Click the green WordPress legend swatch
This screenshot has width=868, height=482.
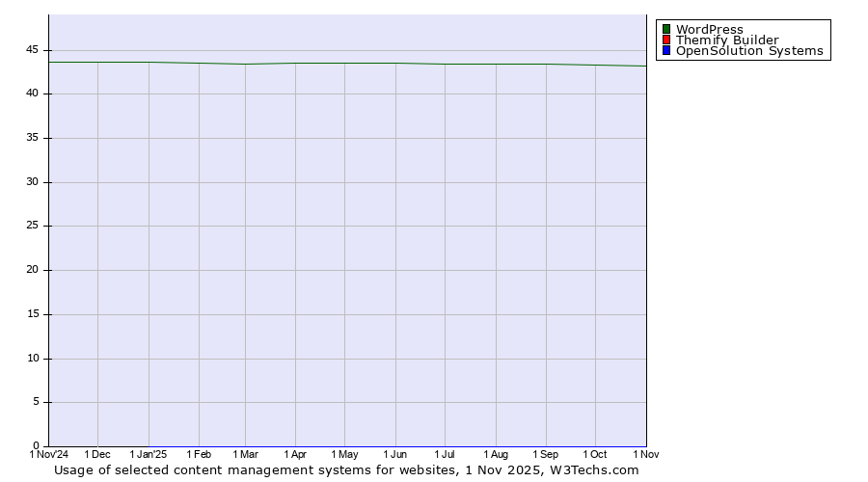[x=666, y=29]
